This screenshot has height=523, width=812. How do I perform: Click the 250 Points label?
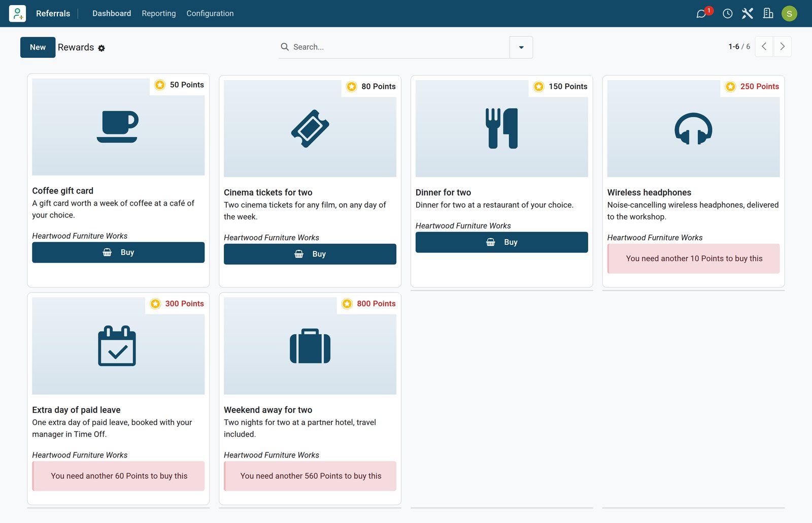(x=759, y=87)
